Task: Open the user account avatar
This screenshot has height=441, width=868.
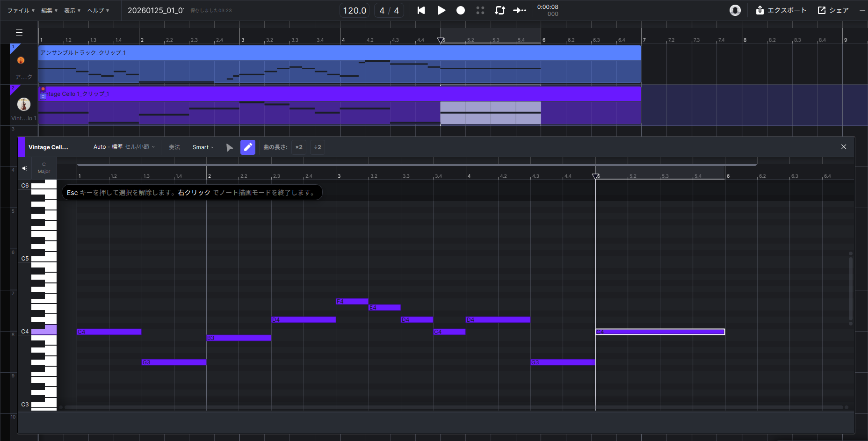Action: coord(735,10)
